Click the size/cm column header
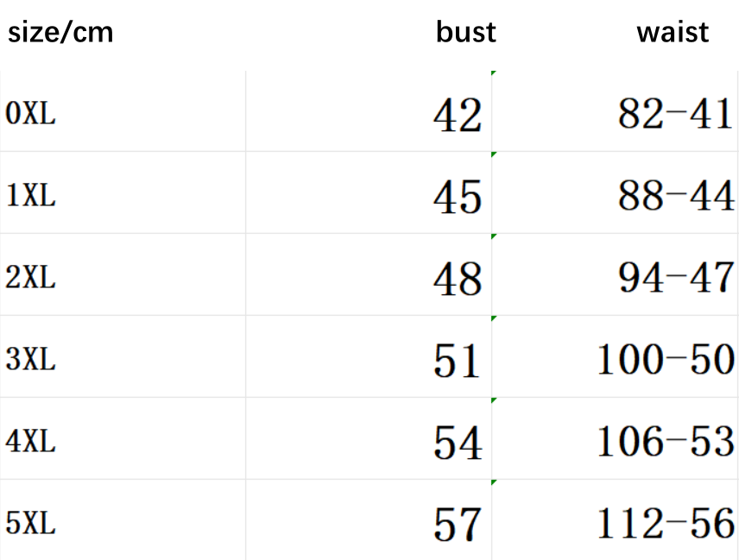This screenshot has height=560, width=739. pos(60,33)
